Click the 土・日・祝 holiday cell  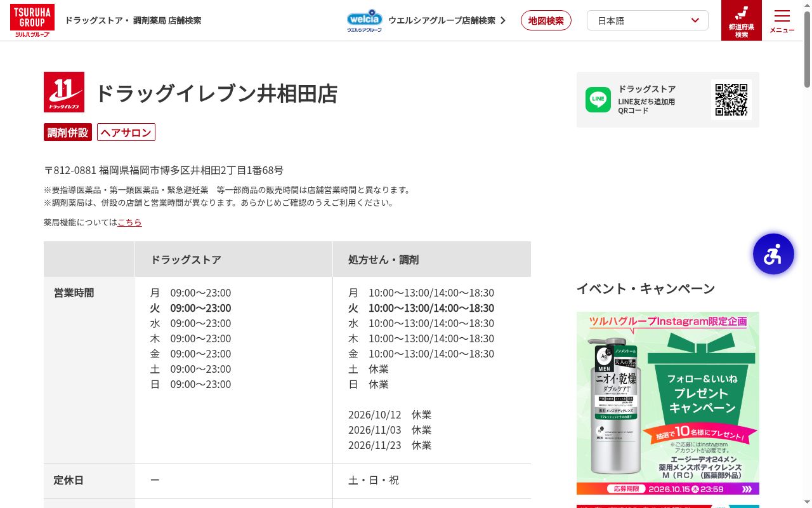coord(374,480)
